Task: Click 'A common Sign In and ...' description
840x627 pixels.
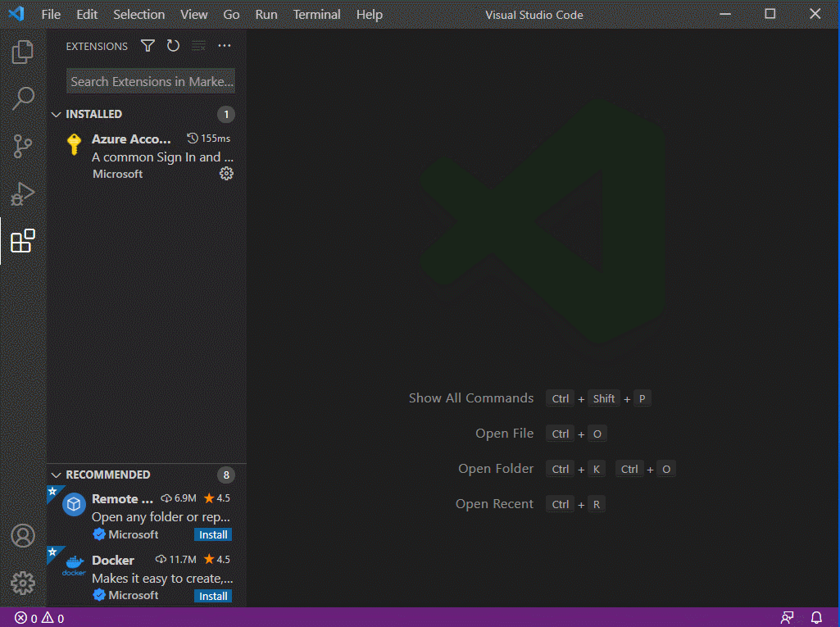Action: click(x=162, y=157)
